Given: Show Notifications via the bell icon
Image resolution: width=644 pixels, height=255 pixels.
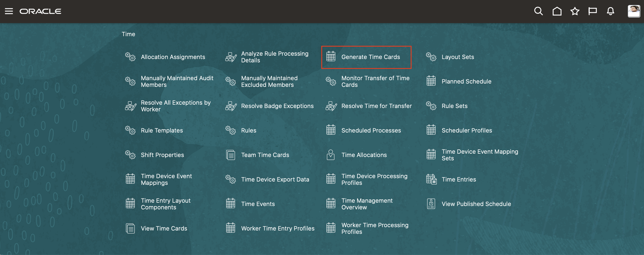Looking at the screenshot, I should point(610,11).
